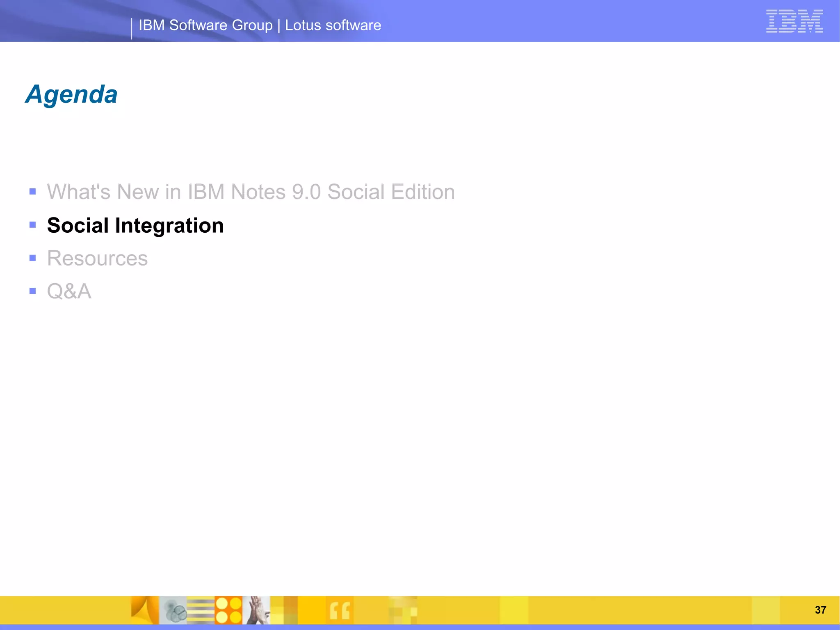
Task: Click the four yellow circles footer icon
Action: point(228,610)
